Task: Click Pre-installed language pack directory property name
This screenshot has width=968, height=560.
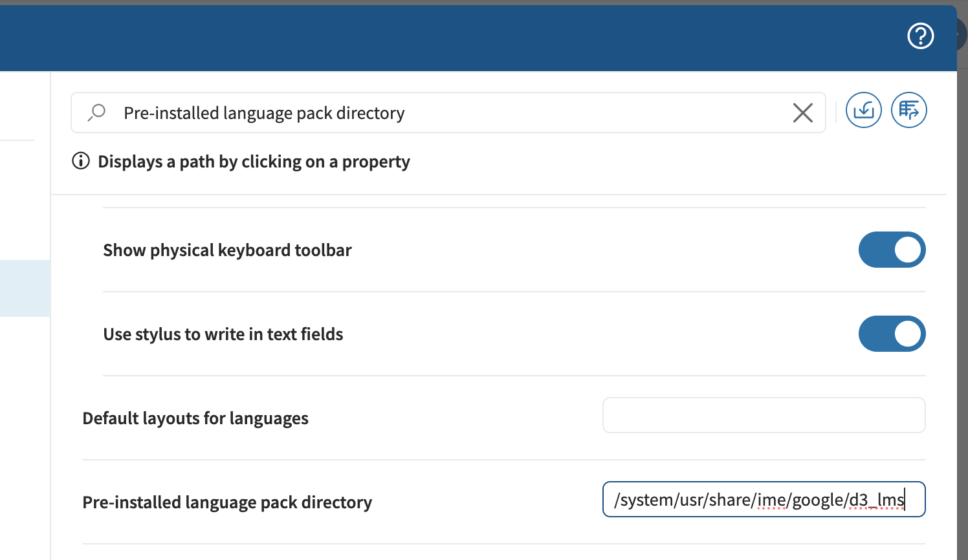Action: point(227,502)
